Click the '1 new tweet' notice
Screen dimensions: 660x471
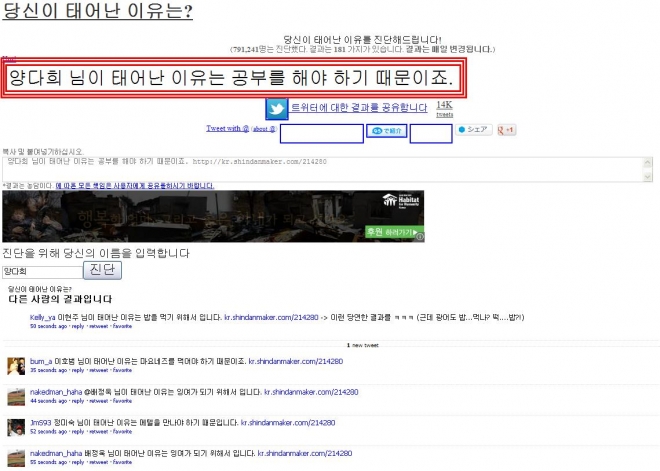[x=362, y=345]
